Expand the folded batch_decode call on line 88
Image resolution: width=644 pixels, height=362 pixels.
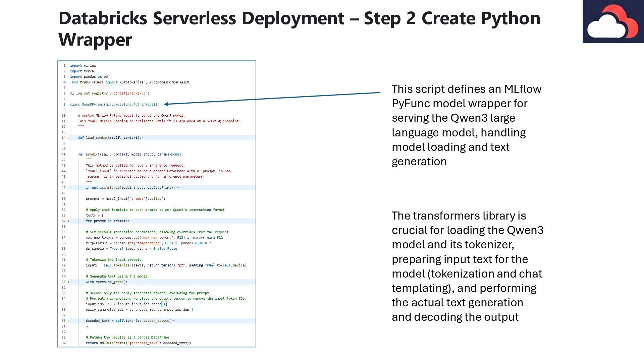[68, 321]
